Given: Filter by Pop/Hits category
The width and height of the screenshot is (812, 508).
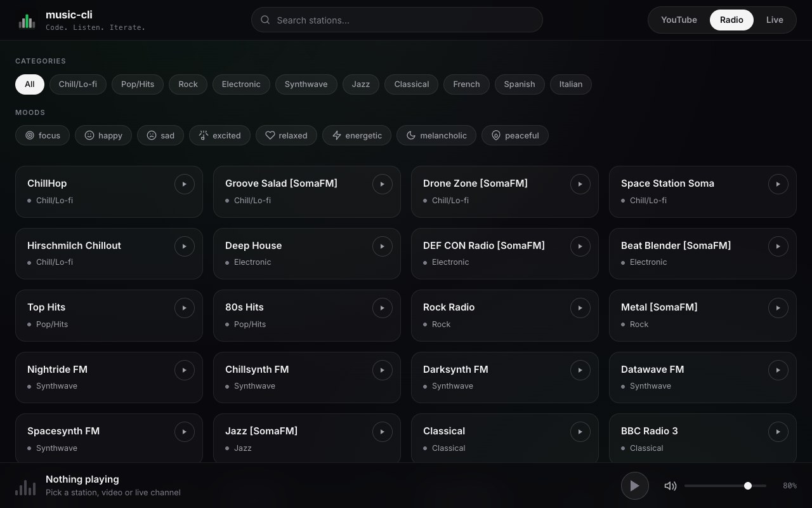Looking at the screenshot, I should click(138, 84).
